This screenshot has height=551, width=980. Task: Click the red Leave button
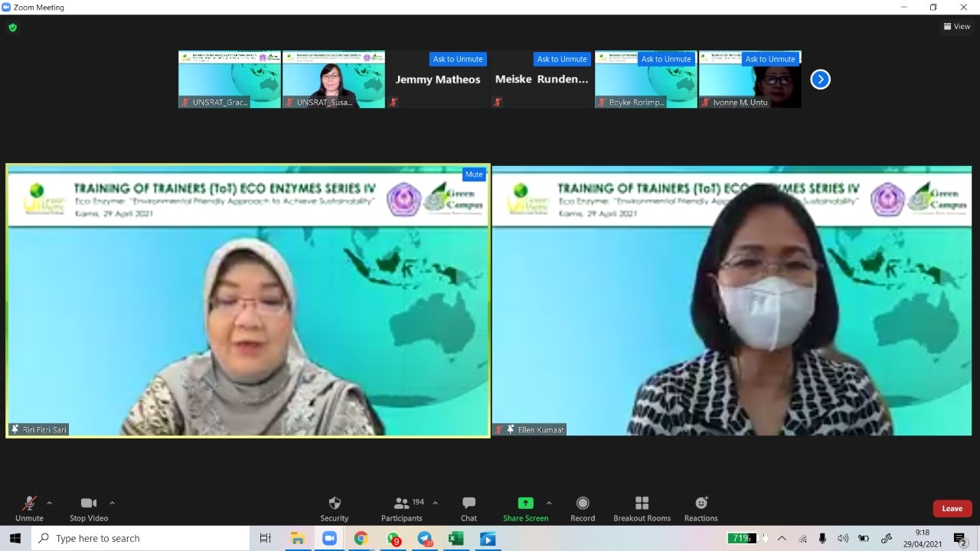pos(952,508)
